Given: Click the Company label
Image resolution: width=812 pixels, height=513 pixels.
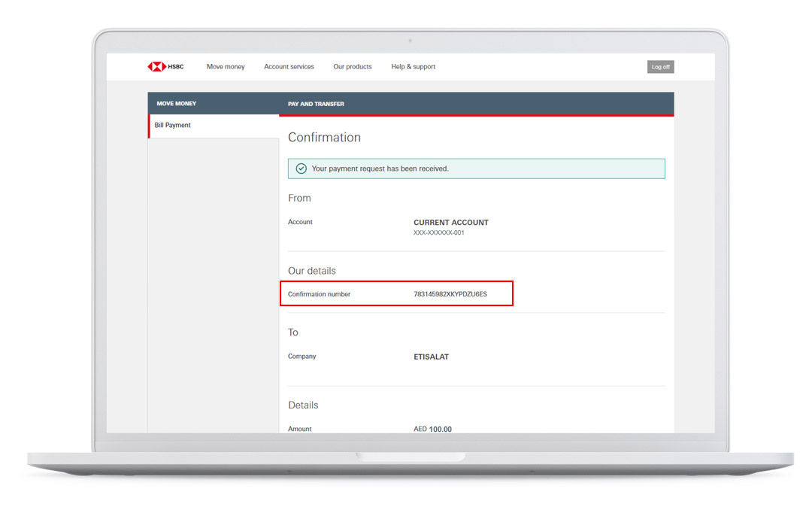Looking at the screenshot, I should click(302, 357).
